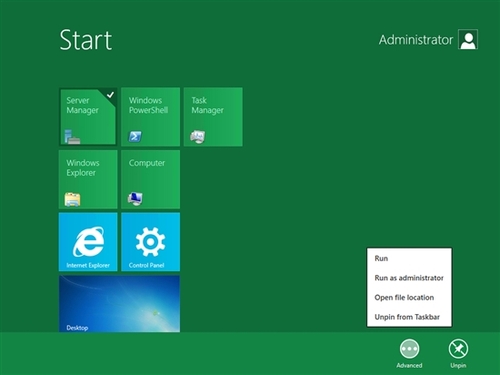This screenshot has width=500, height=375.
Task: Click the Start heading text
Action: (86, 40)
